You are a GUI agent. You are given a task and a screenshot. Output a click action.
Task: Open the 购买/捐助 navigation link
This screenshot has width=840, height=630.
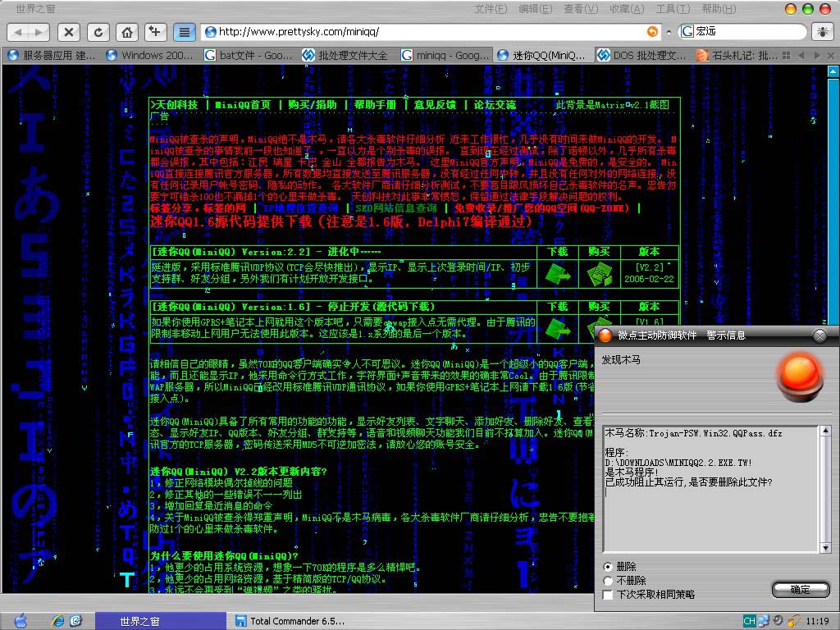(313, 105)
